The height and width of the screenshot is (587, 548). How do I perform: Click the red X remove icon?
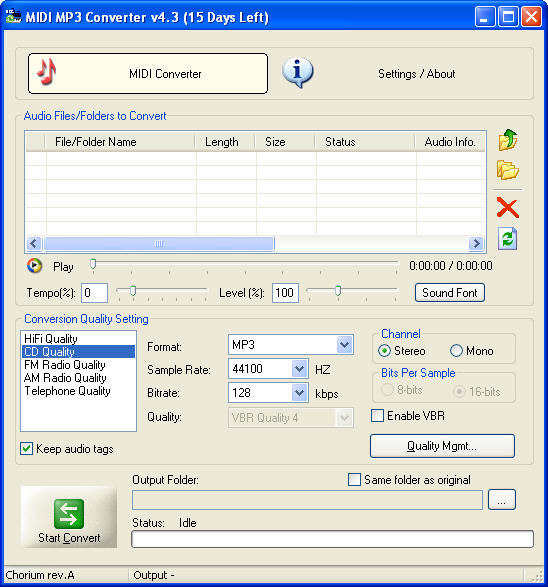508,208
